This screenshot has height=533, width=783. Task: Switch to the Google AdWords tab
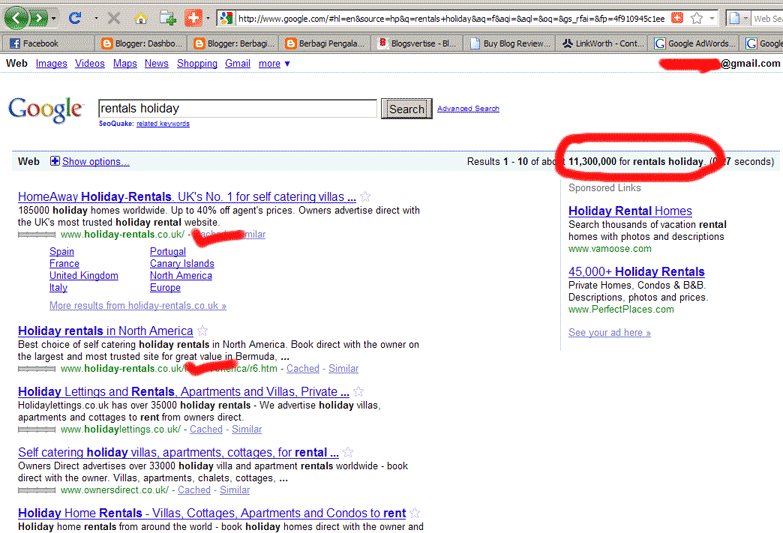[694, 43]
